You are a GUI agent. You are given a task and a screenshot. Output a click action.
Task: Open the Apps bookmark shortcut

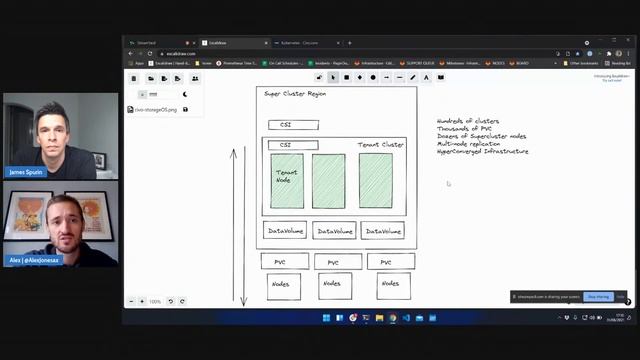click(x=136, y=63)
